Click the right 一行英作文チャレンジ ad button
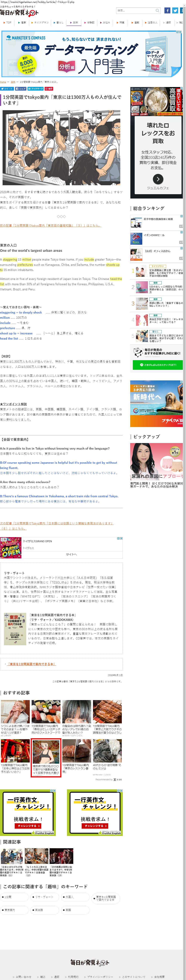This screenshot has height=980, width=186. pos(95,826)
